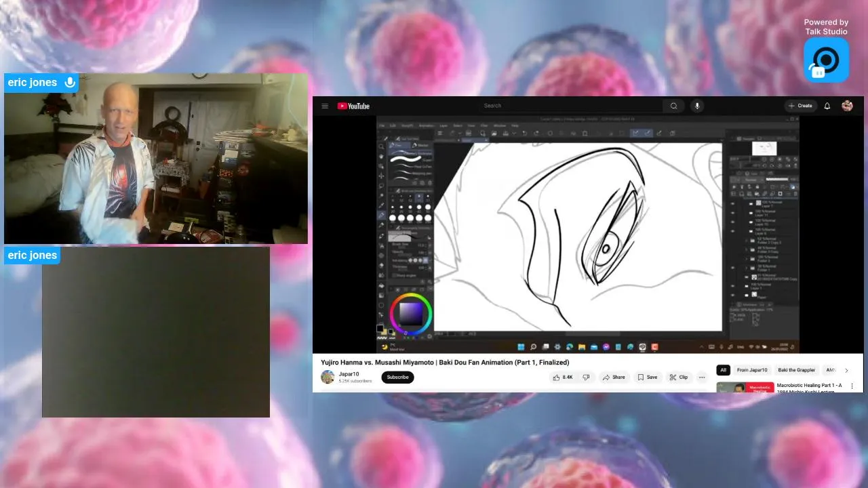The height and width of the screenshot is (488, 868).
Task: Open the YouTube hamburger guide menu
Action: point(325,106)
